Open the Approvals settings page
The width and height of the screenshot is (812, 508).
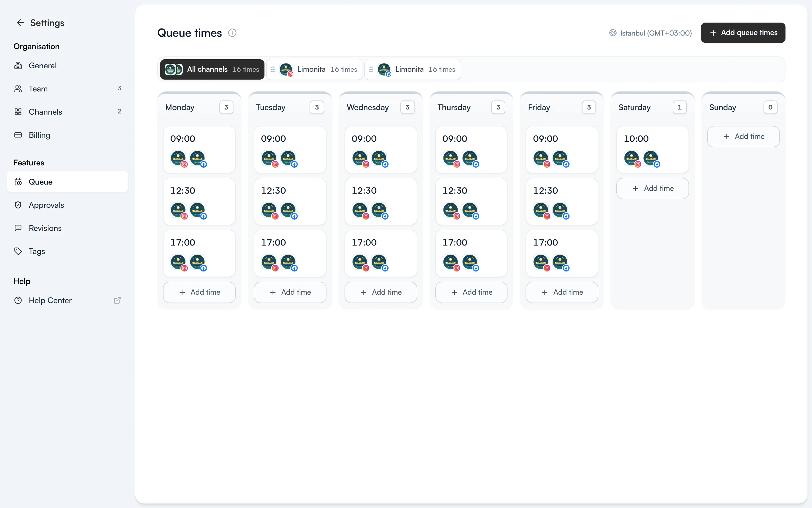[67, 205]
